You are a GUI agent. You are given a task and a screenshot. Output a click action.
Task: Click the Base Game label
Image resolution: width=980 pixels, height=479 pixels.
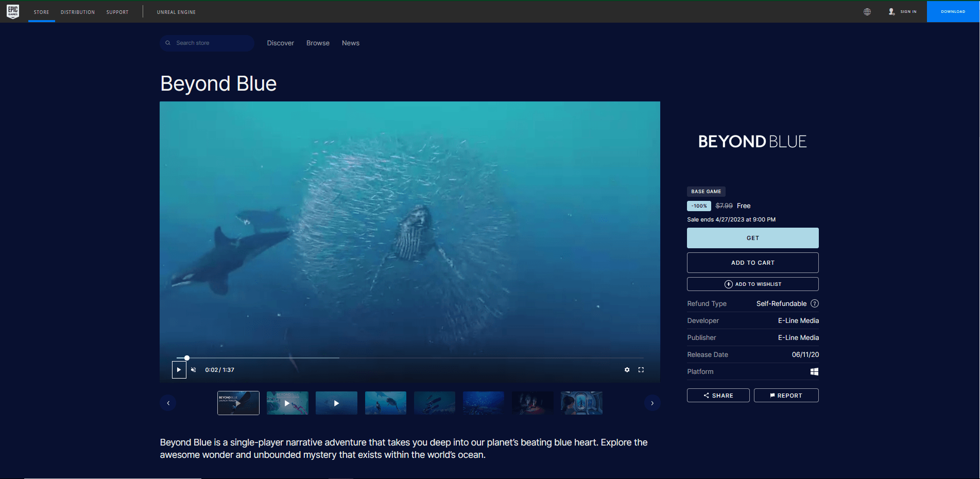point(706,192)
